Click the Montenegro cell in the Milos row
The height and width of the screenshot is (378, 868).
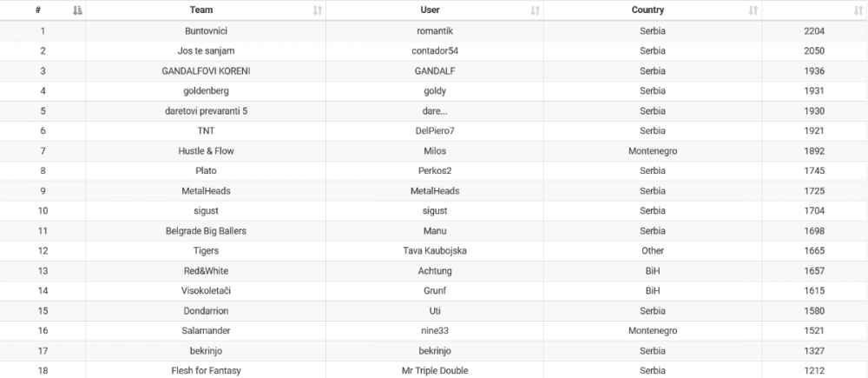(x=653, y=150)
